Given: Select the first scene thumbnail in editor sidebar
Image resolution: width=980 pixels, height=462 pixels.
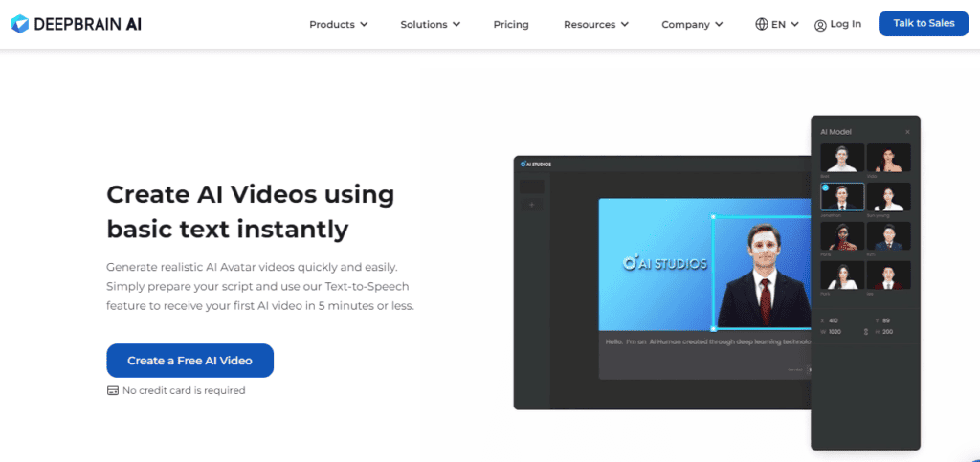Looking at the screenshot, I should (532, 187).
